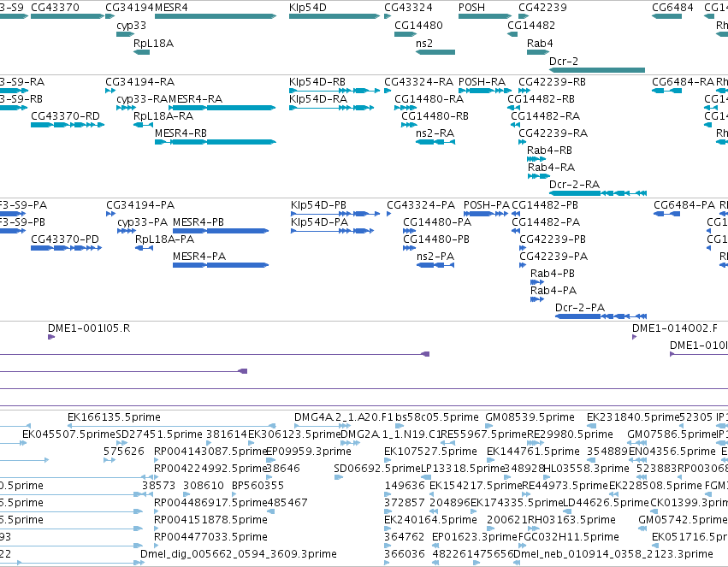
Task: Select the cyp33 gene label
Action: (131, 26)
